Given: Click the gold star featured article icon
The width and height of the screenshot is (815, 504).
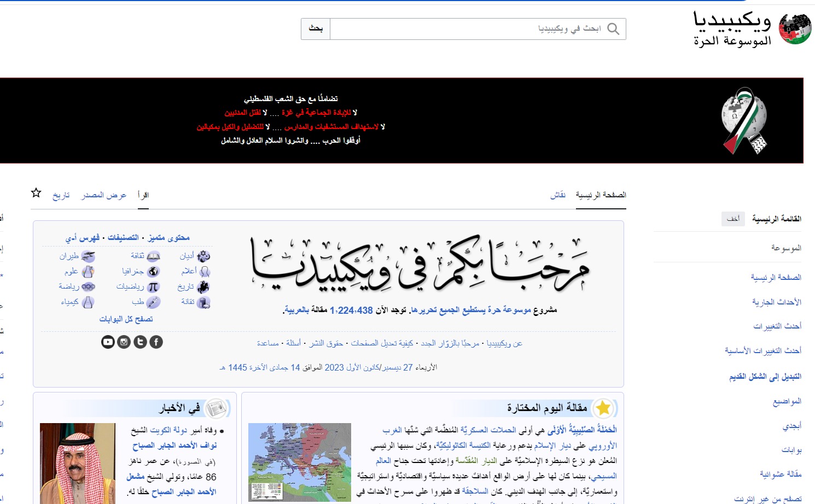Looking at the screenshot, I should (603, 408).
